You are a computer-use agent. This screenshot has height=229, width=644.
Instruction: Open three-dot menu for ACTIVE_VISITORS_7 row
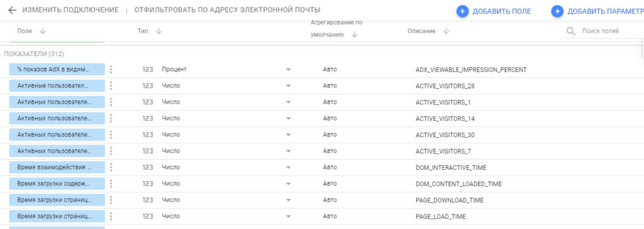pos(111,151)
